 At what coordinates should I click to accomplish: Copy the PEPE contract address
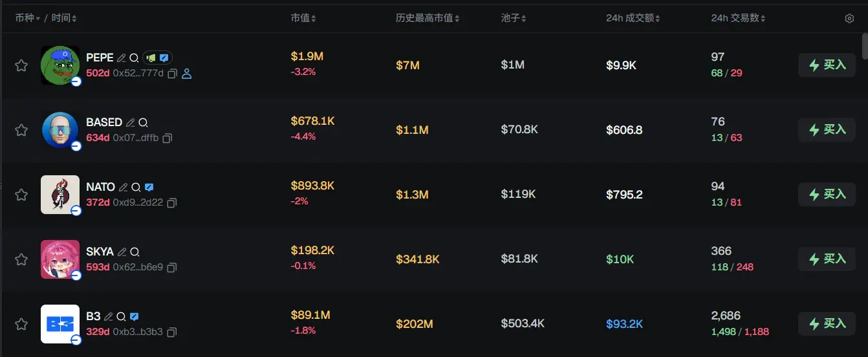coord(172,74)
